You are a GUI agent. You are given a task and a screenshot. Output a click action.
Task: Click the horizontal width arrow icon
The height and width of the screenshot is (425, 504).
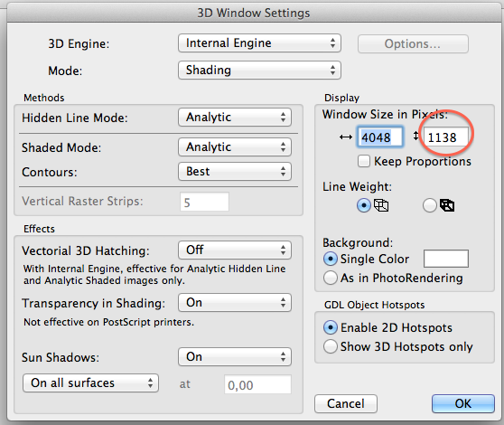pos(346,137)
